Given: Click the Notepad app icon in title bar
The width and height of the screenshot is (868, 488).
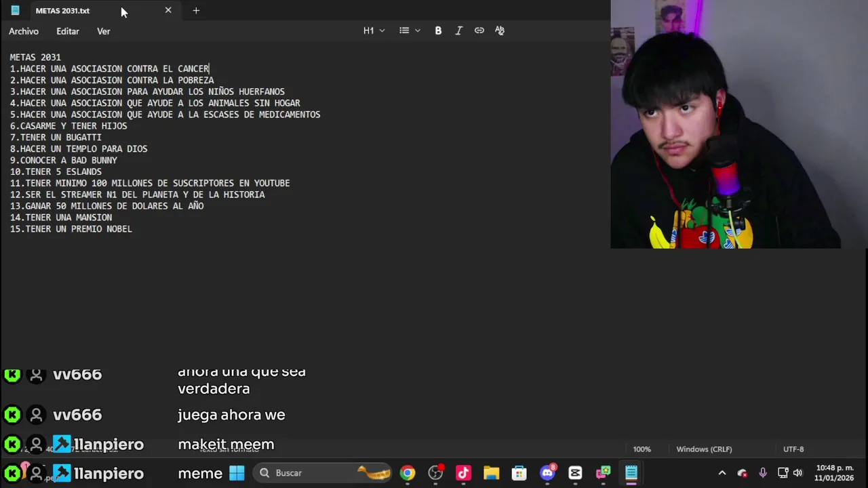Looking at the screenshot, I should (x=15, y=10).
